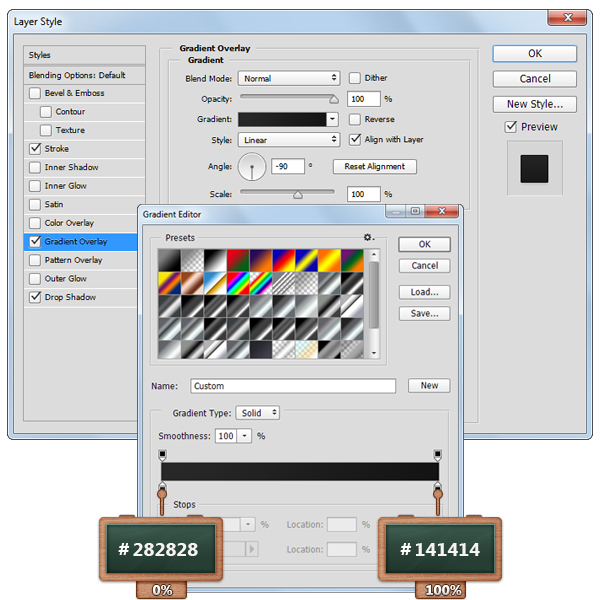Select Drop Shadow in the Styles list
The width and height of the screenshot is (600, 600).
70,297
